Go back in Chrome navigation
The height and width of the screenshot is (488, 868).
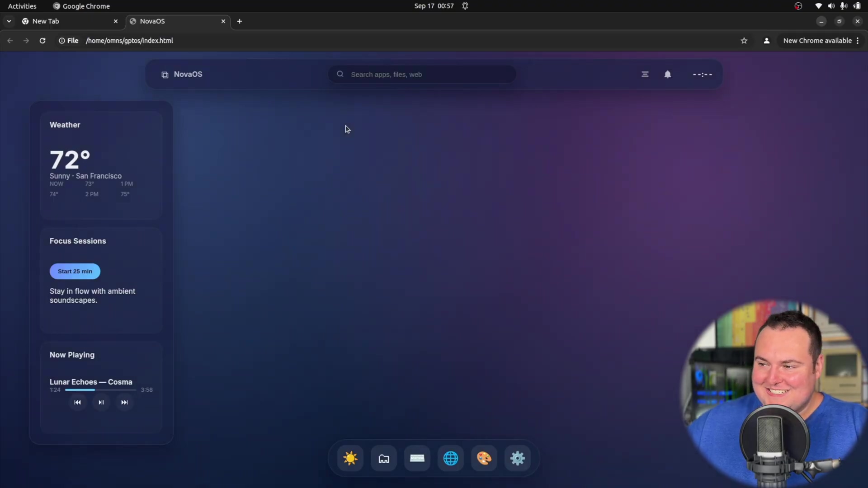[10, 41]
